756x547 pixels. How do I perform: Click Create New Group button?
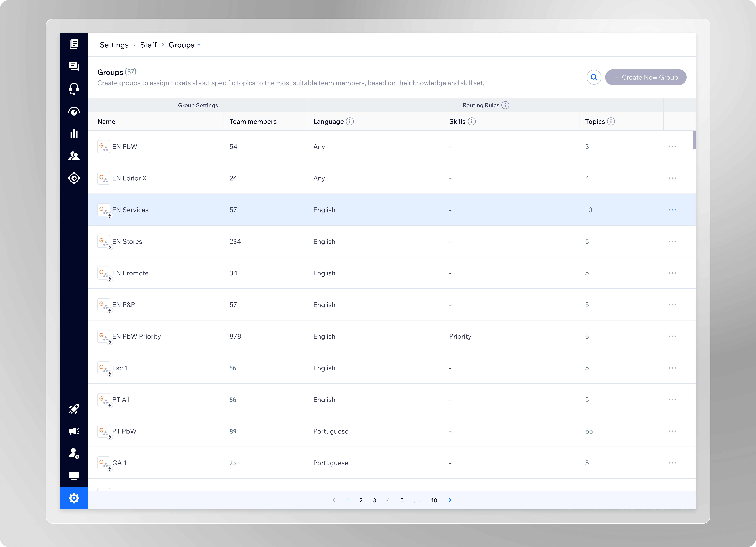point(646,77)
